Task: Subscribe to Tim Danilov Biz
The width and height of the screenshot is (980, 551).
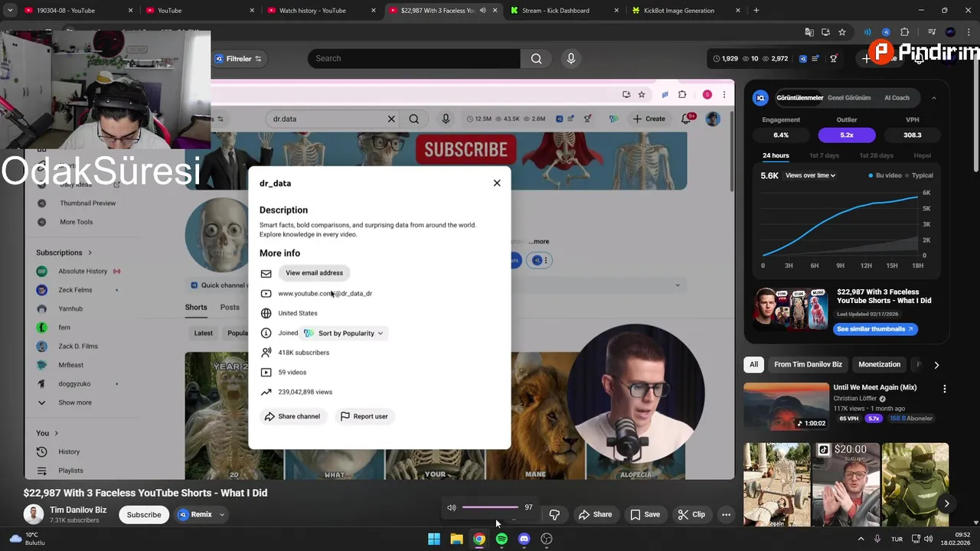Action: pos(144,514)
